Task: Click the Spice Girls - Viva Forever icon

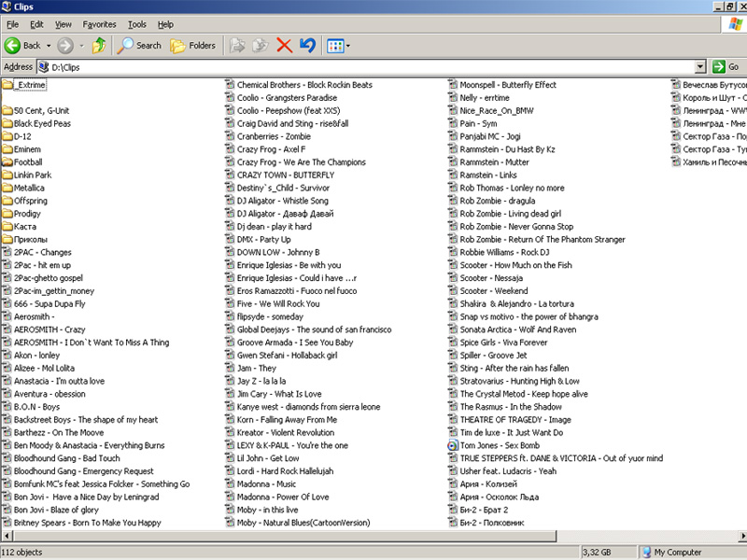Action: click(x=453, y=343)
